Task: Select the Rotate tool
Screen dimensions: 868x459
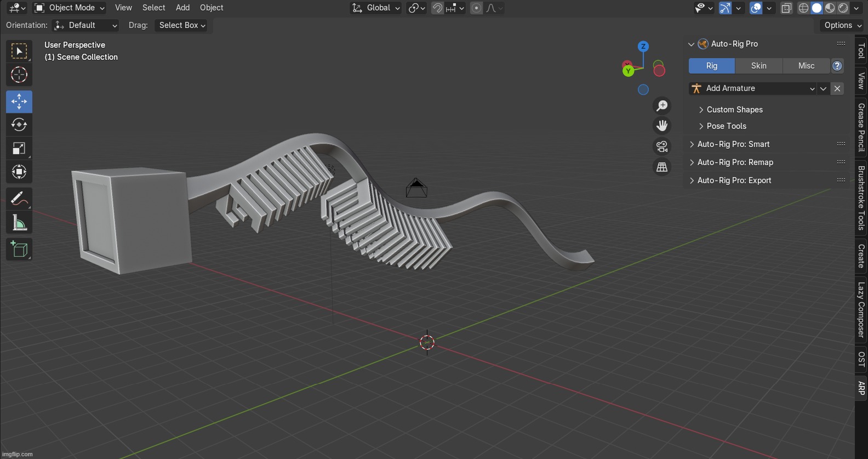Action: [19, 125]
